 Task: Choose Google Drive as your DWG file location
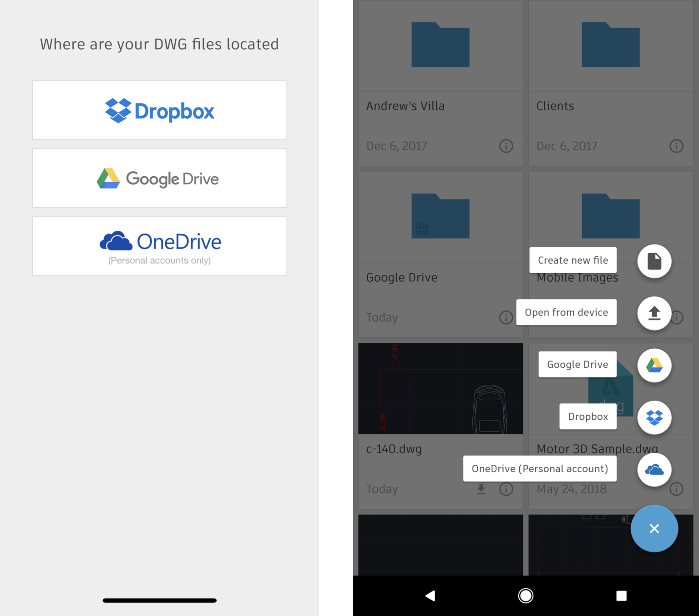(159, 178)
